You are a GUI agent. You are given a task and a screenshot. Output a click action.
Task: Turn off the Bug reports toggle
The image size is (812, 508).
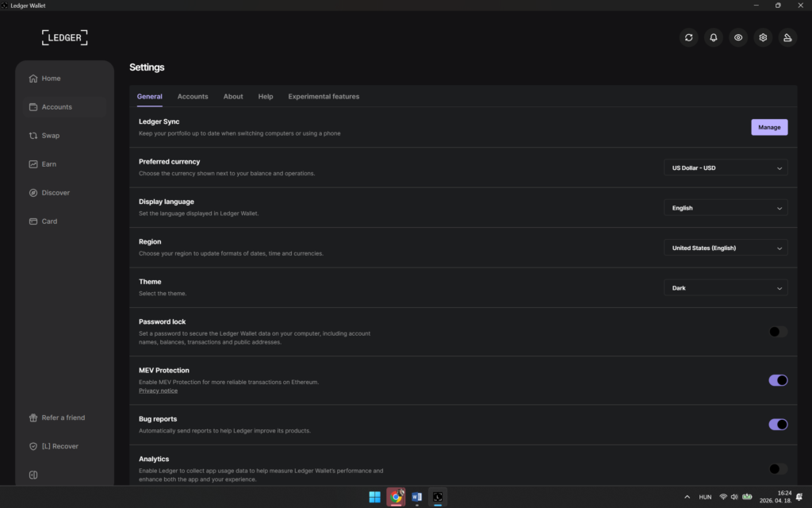coord(778,424)
